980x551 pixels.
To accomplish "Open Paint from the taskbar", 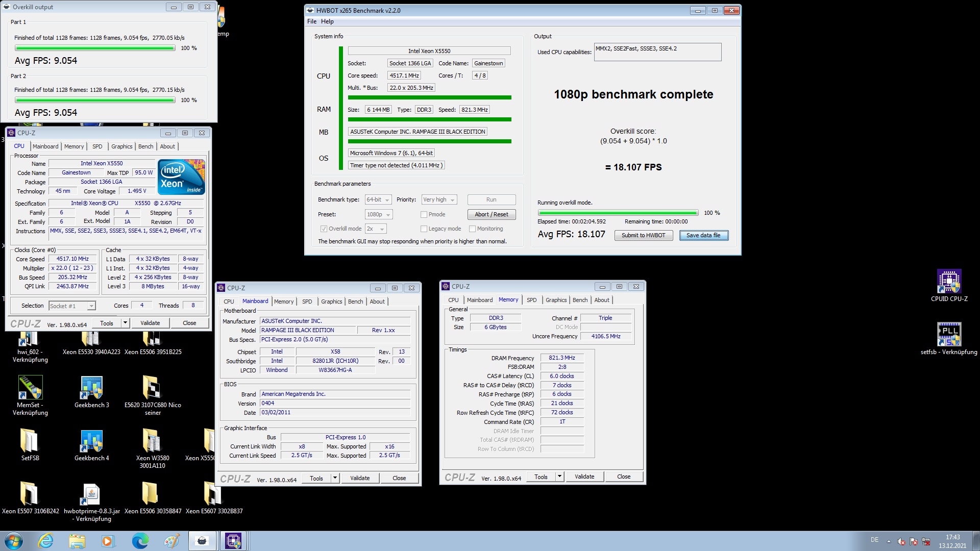I will click(171, 541).
